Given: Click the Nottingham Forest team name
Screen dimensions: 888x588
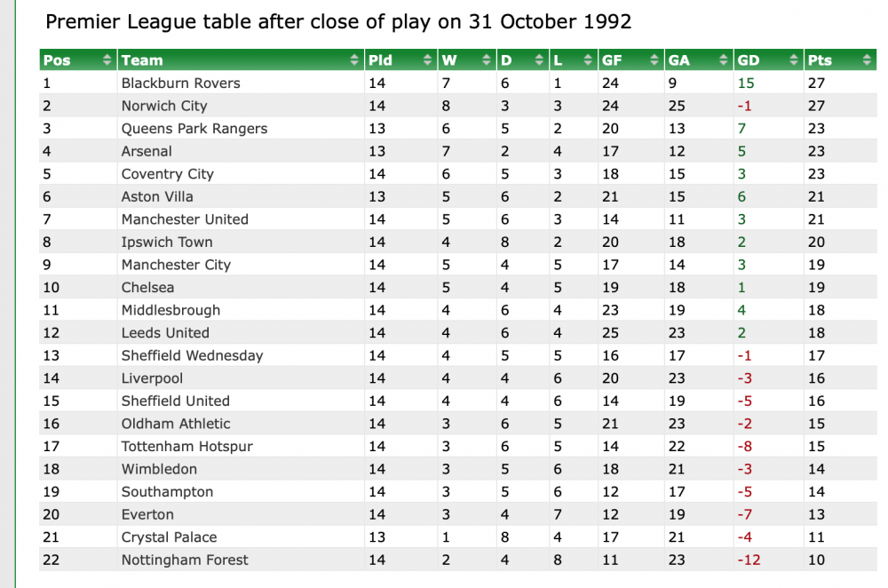Looking at the screenshot, I should pyautogui.click(x=185, y=560).
